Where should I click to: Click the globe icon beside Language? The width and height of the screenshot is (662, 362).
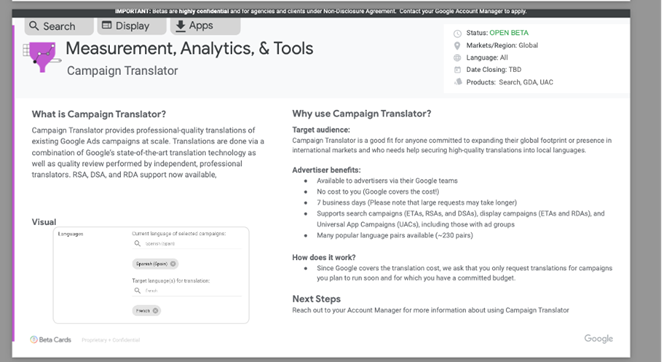coord(457,58)
